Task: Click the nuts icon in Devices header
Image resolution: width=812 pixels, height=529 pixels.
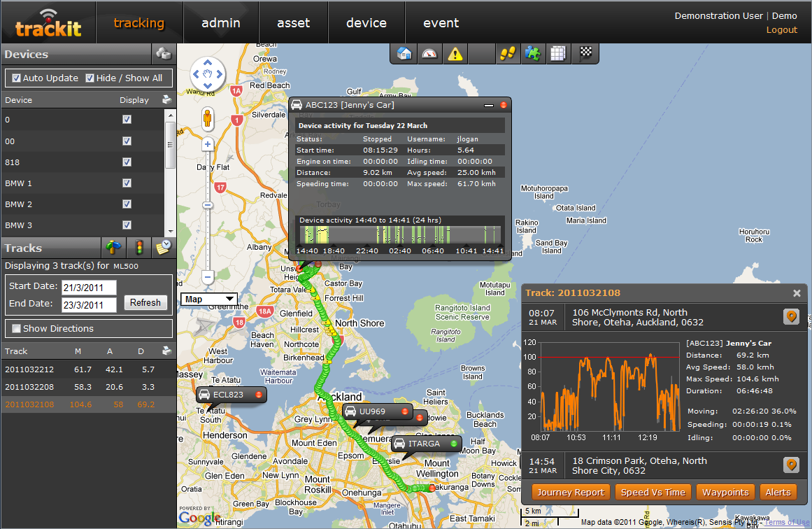Action: tap(164, 53)
